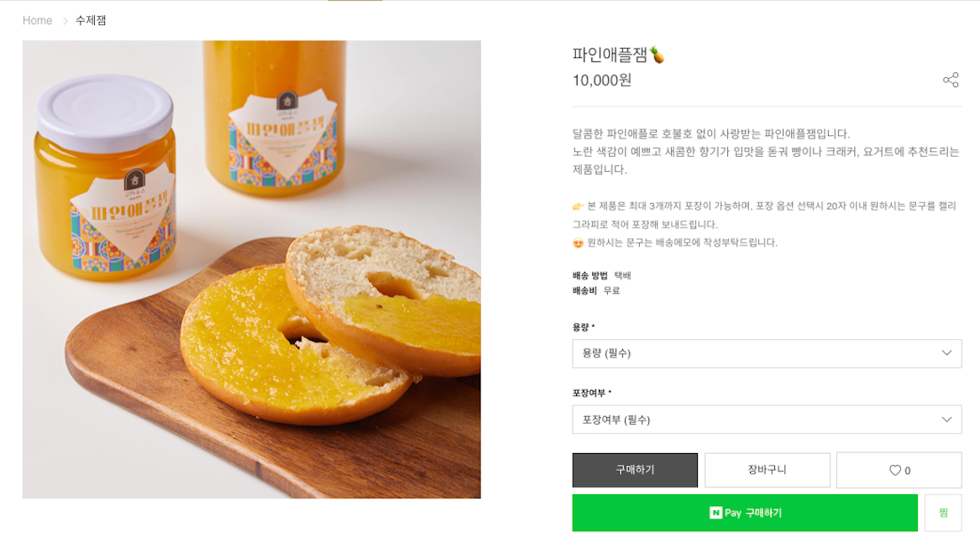Add to cart with 장바구니 button
This screenshot has width=980, height=558.
pyautogui.click(x=767, y=470)
